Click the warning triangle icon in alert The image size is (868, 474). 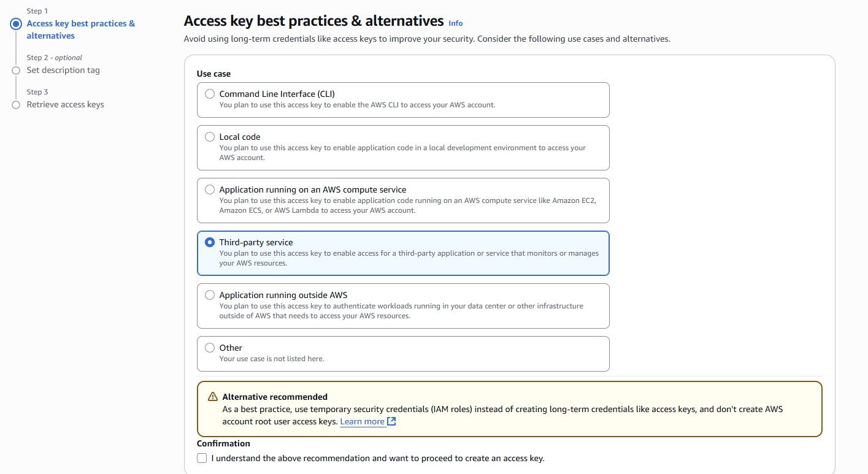(x=213, y=397)
